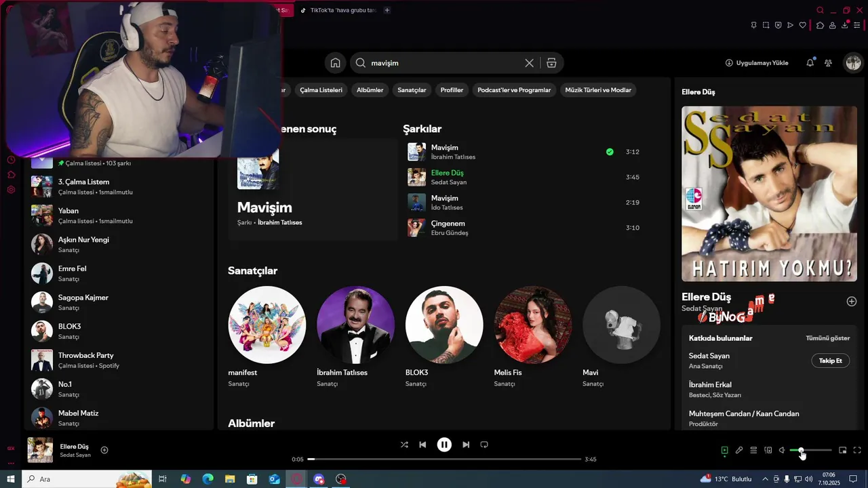Adjust the volume slider
The height and width of the screenshot is (488, 868).
click(x=811, y=450)
